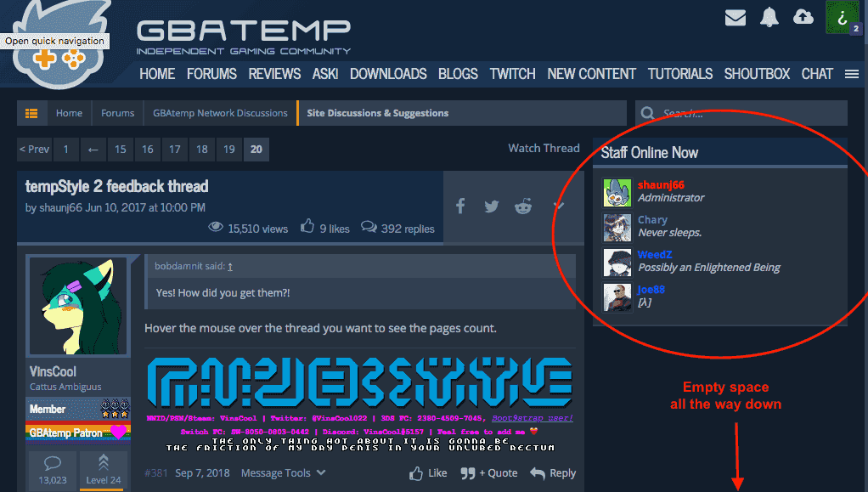Click the search magnifier icon
Image resolution: width=868 pixels, height=492 pixels.
click(648, 114)
